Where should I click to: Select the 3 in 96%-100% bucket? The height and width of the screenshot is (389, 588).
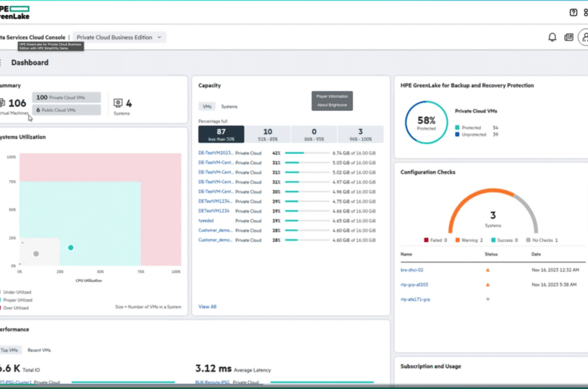tap(360, 134)
